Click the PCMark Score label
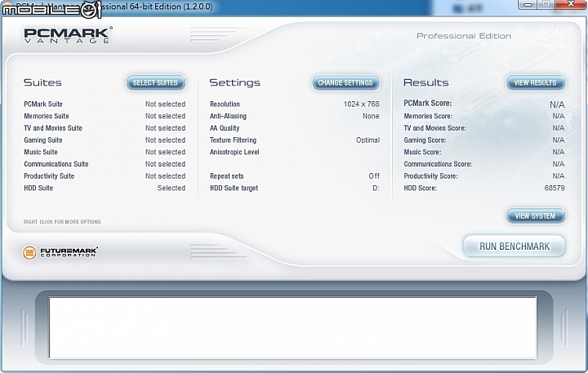Viewport: 588px width, 373px height. (427, 103)
